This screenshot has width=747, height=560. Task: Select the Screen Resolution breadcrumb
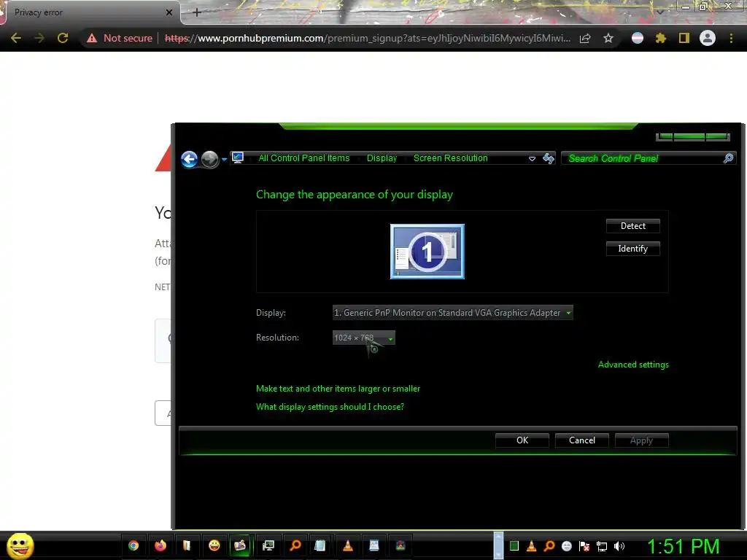(450, 158)
